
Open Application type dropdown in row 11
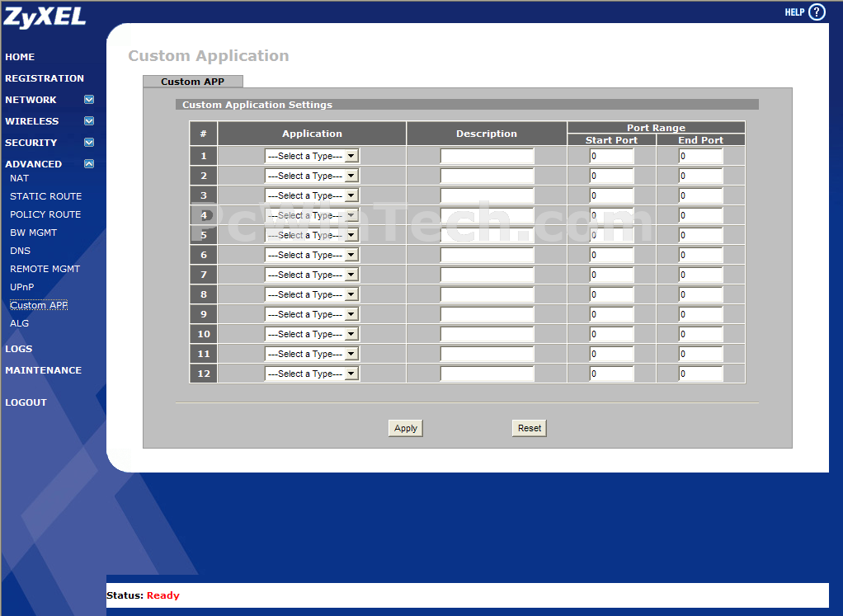(x=312, y=354)
